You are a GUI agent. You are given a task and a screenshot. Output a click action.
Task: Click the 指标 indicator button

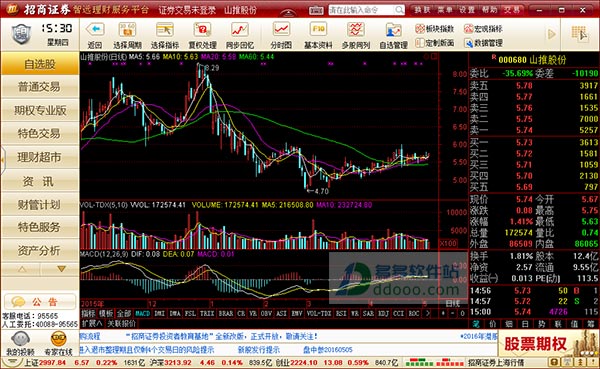click(x=88, y=313)
